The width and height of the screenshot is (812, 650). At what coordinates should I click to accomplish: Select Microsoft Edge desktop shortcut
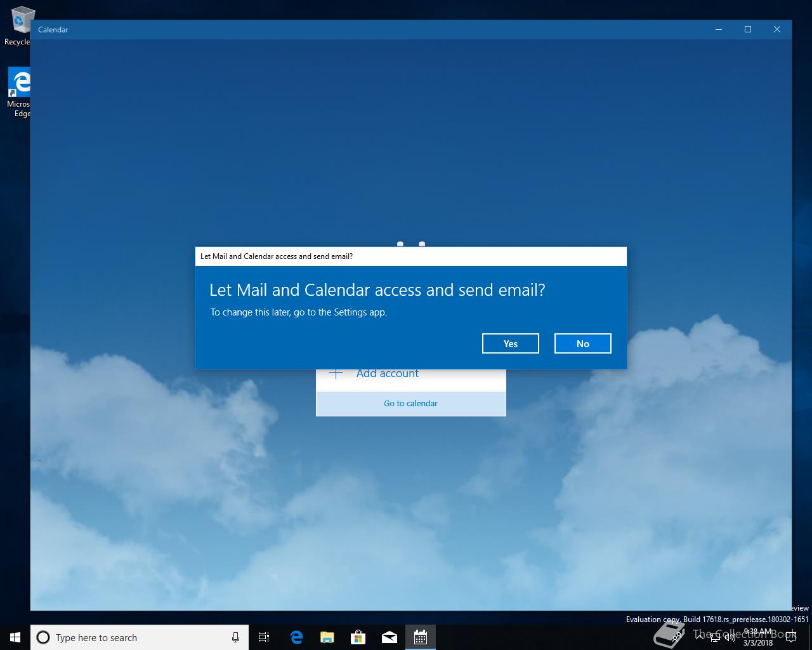tap(19, 93)
